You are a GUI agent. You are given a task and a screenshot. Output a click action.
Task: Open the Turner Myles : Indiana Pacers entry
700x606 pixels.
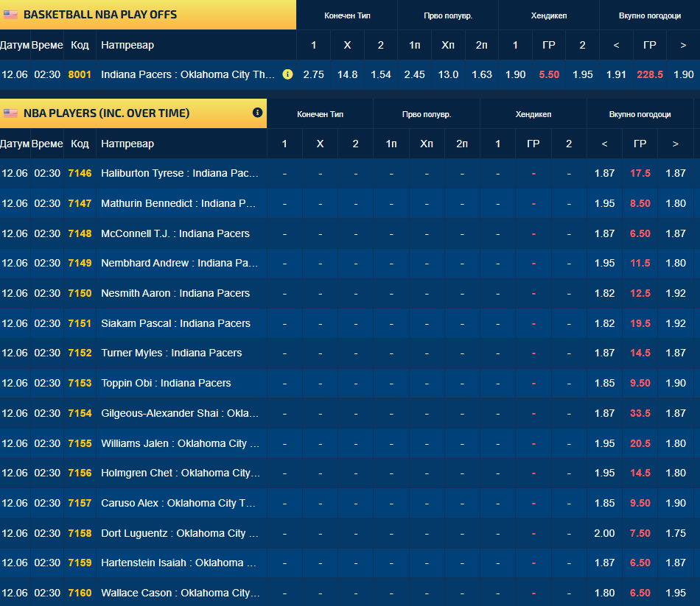[172, 353]
